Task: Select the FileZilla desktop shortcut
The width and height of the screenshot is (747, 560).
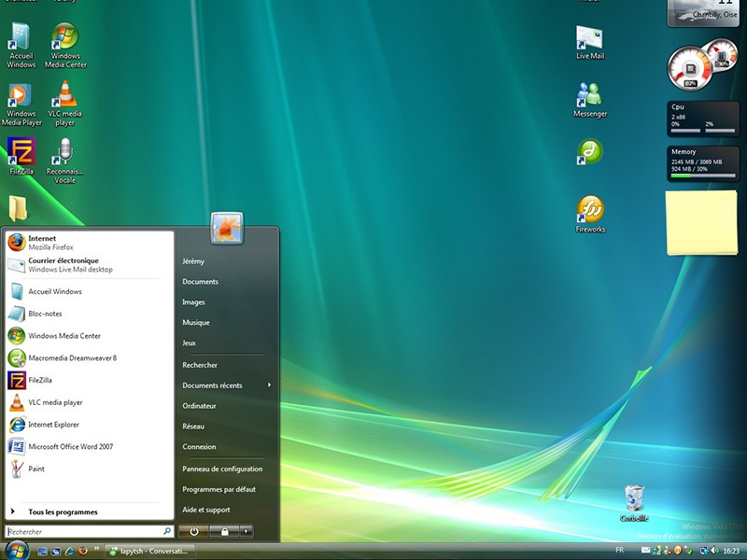Action: coord(21,156)
